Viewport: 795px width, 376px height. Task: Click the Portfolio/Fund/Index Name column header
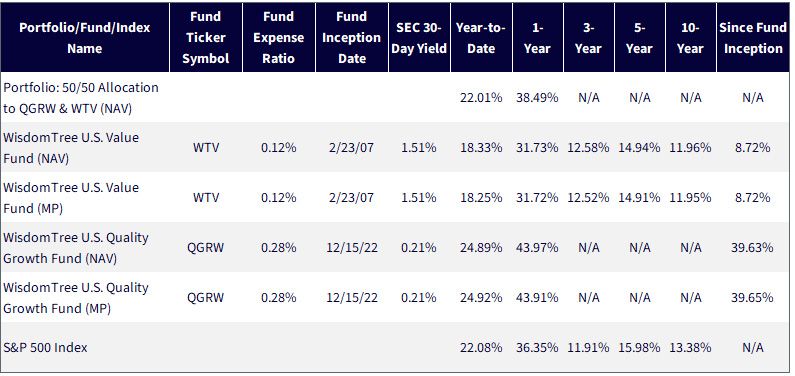pos(85,37)
